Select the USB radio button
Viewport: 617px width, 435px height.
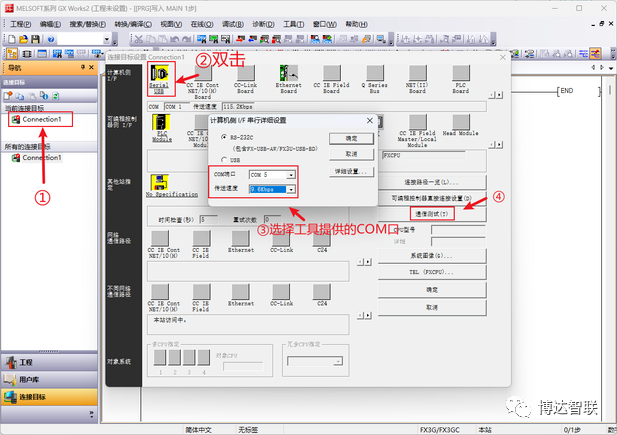point(224,160)
